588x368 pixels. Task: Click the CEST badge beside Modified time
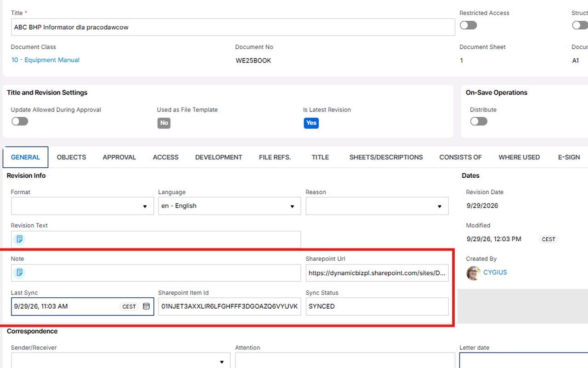(x=548, y=239)
